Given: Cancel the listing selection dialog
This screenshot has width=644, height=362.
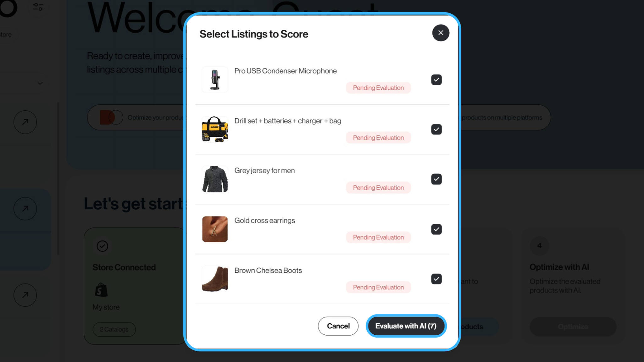Looking at the screenshot, I should pos(338,326).
